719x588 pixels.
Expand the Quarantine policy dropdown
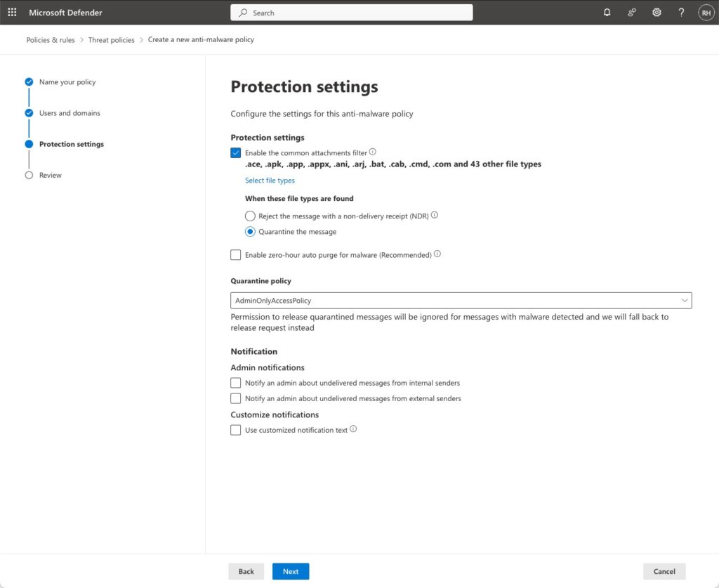[461, 301]
